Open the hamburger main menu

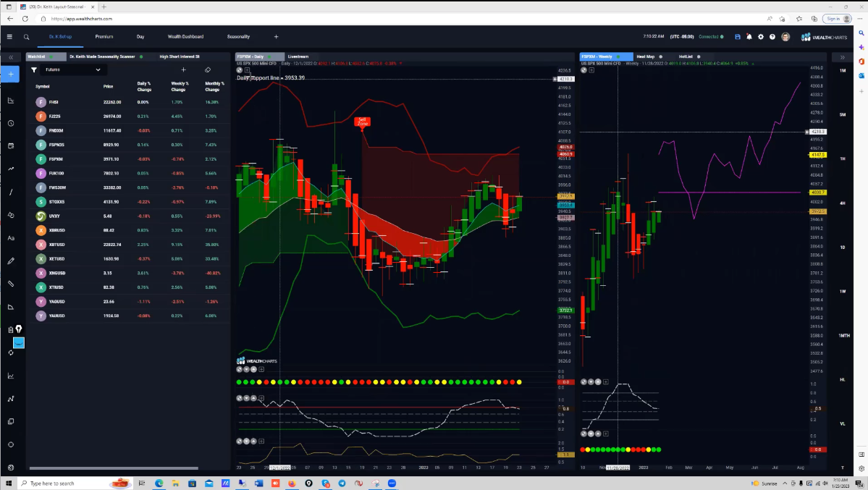point(9,37)
